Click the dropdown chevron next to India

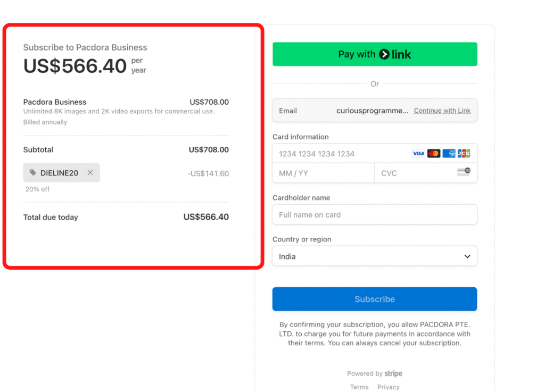(467, 256)
